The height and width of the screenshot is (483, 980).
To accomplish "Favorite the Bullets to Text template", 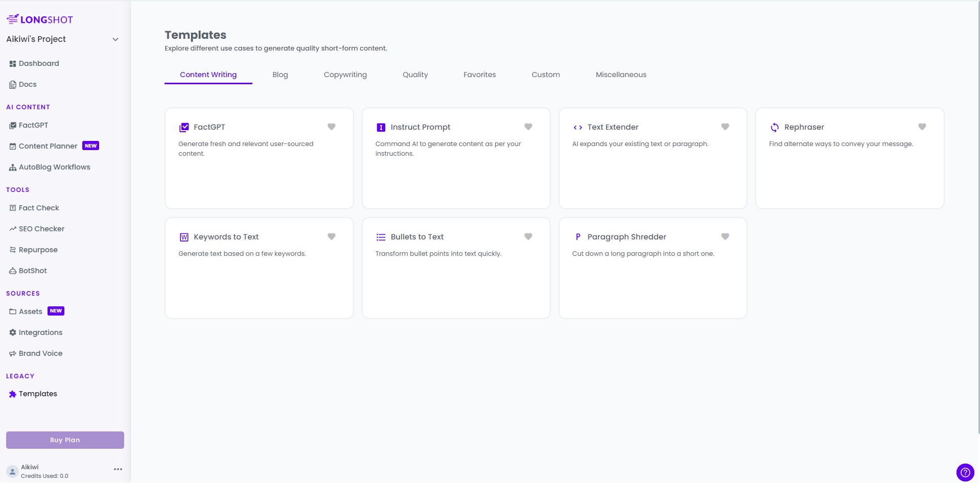I will pos(528,236).
